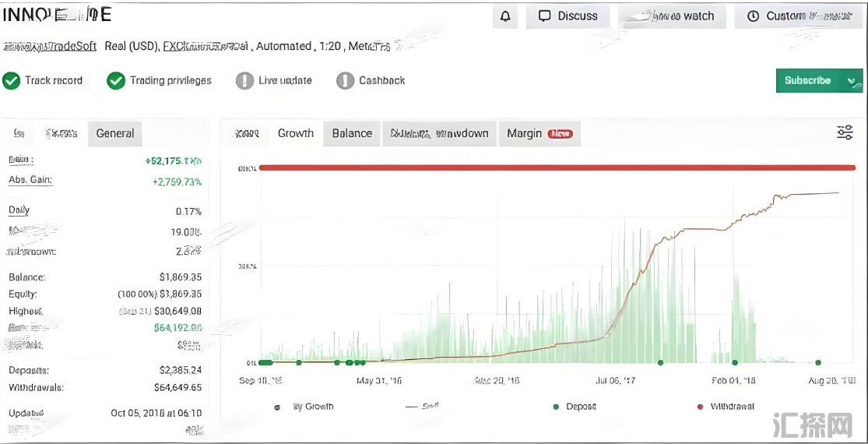Click the Live update exclamation icon
The width and height of the screenshot is (868, 444).
tap(245, 81)
